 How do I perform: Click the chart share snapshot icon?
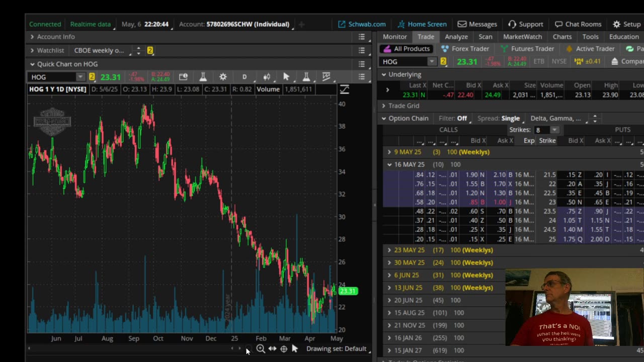183,76
